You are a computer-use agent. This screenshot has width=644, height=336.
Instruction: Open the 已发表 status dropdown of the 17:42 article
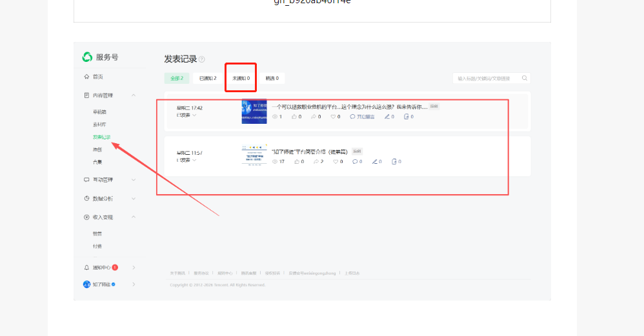[x=186, y=115]
